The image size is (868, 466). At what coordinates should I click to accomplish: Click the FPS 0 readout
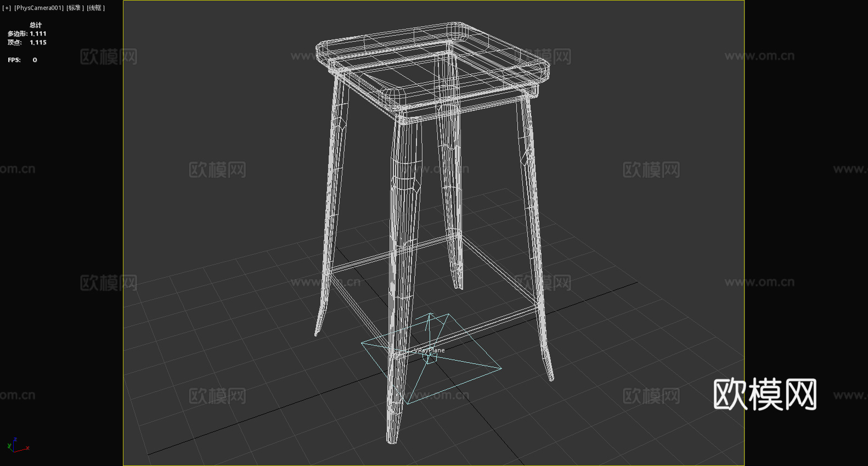pyautogui.click(x=22, y=60)
